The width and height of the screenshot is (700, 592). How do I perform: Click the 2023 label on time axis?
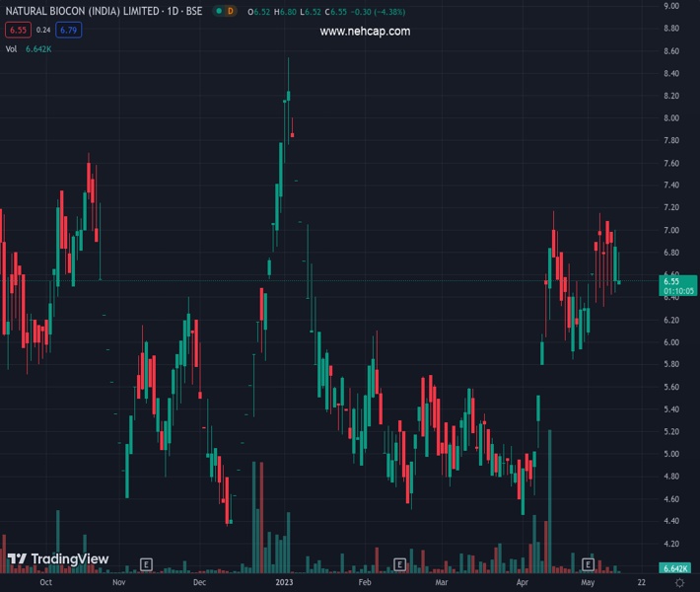(284, 583)
